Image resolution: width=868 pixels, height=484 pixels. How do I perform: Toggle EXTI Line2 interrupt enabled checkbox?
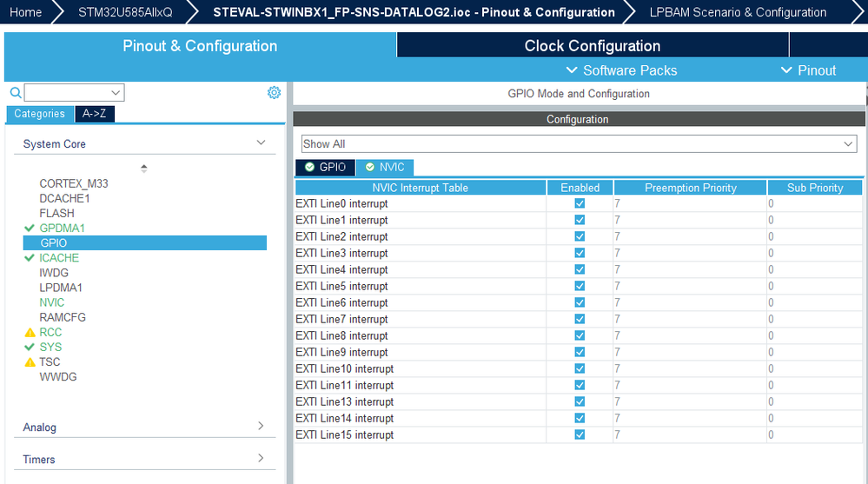pos(580,236)
